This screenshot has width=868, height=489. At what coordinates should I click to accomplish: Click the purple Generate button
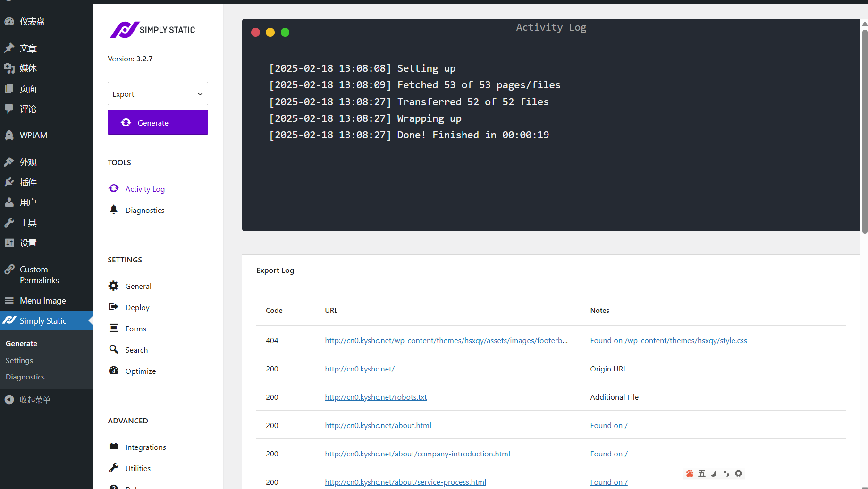click(x=158, y=122)
